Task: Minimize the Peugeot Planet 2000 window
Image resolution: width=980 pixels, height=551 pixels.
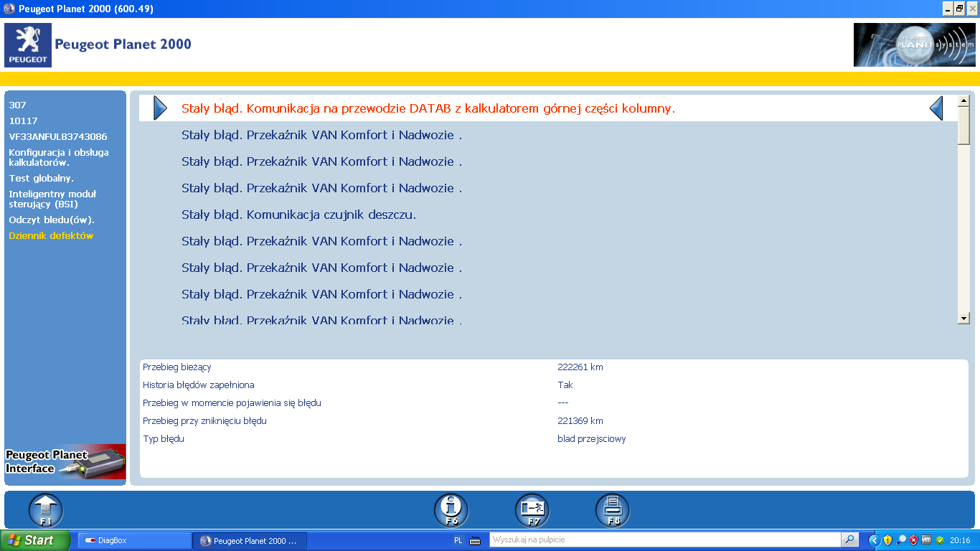Action: (x=947, y=9)
